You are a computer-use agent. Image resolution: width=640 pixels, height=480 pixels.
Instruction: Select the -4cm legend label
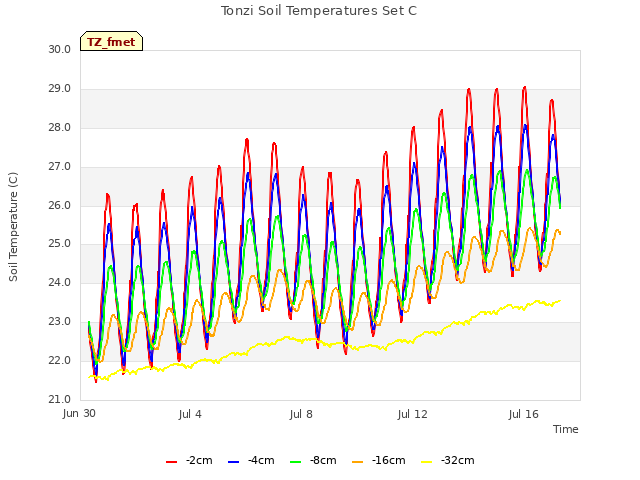click(261, 460)
